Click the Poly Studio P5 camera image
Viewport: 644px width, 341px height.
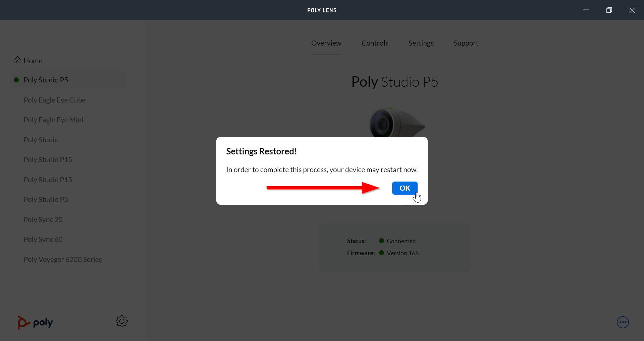tap(396, 124)
